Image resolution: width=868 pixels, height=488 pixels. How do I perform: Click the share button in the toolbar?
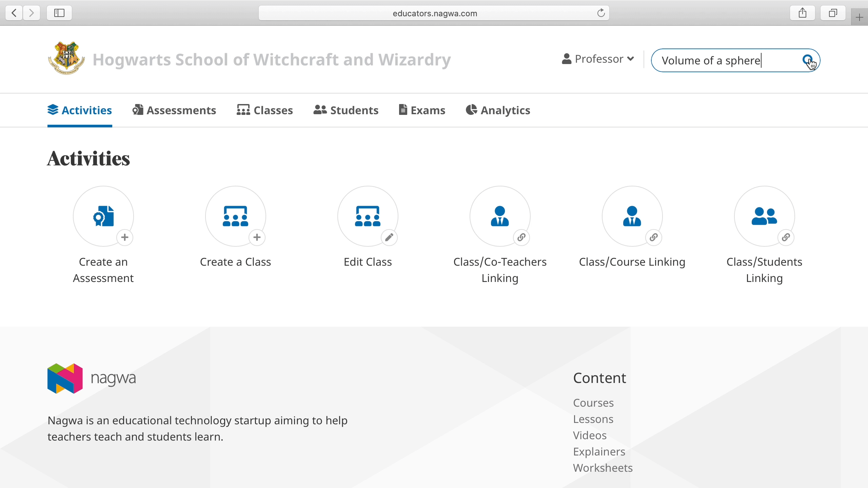point(802,13)
